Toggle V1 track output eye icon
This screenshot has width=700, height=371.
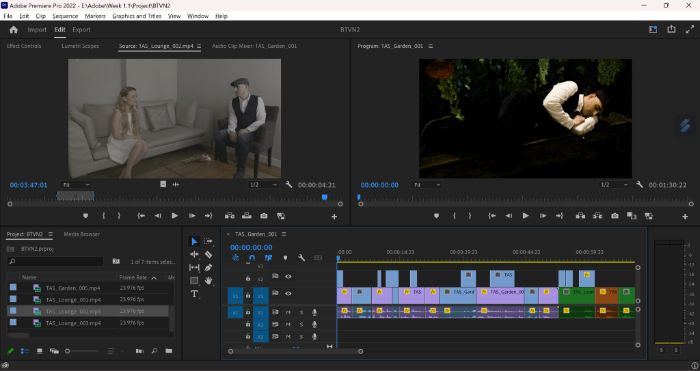pos(288,293)
